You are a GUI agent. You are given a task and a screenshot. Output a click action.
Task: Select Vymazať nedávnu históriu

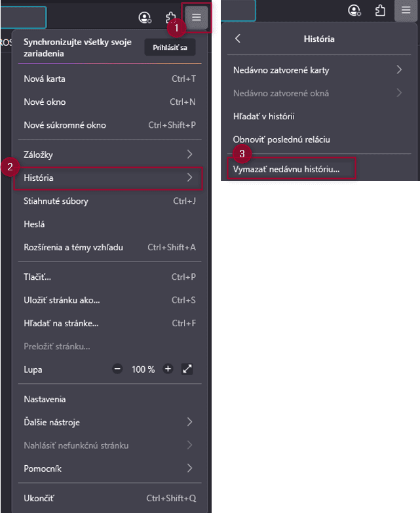[287, 169]
